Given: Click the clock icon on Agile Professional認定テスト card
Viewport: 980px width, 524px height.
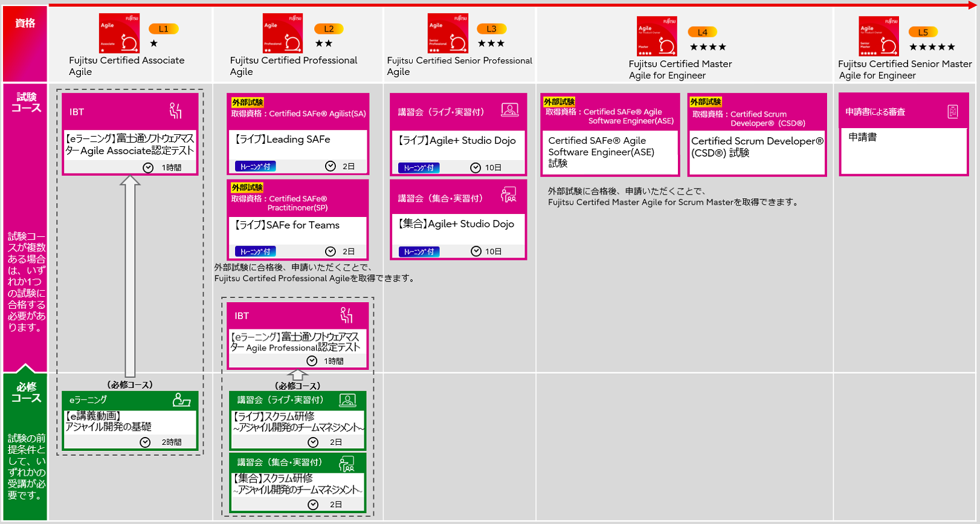Looking at the screenshot, I should (x=312, y=361).
